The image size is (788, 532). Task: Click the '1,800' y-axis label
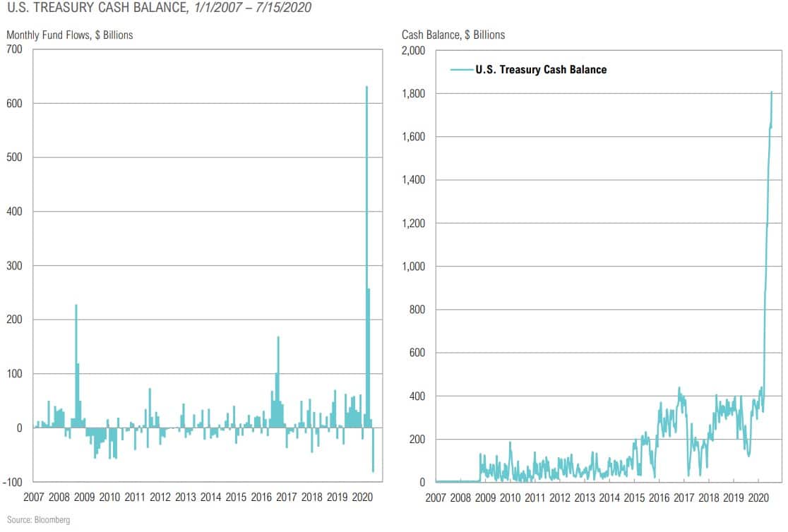tap(414, 93)
